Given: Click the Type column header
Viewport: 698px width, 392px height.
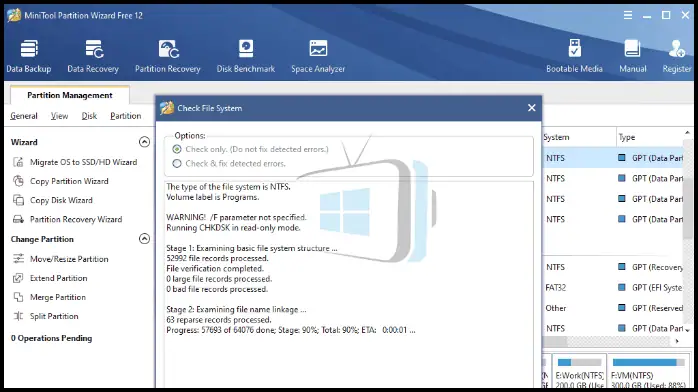Looking at the screenshot, I should (649, 137).
